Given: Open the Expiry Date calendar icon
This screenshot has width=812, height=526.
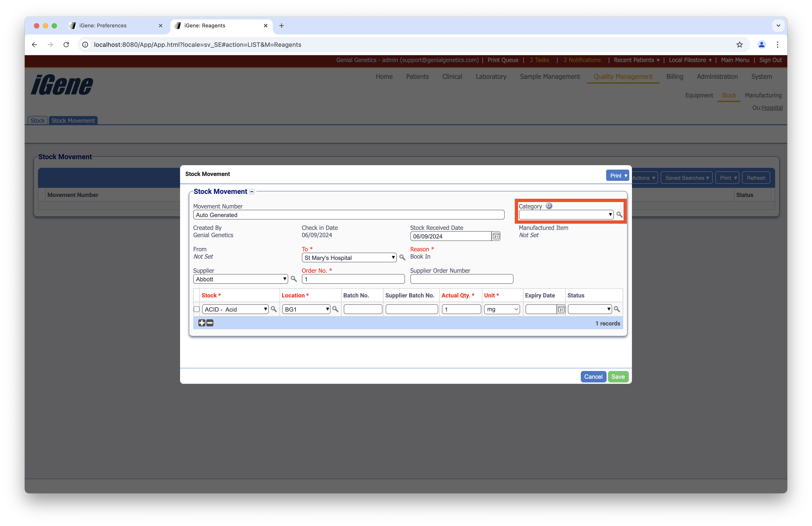Looking at the screenshot, I should [561, 309].
